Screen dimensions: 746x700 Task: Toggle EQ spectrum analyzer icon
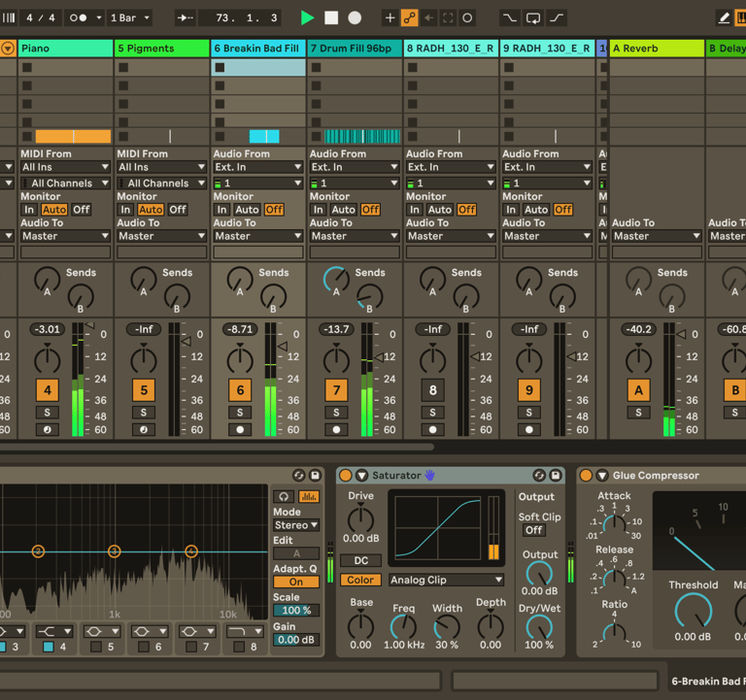click(309, 497)
